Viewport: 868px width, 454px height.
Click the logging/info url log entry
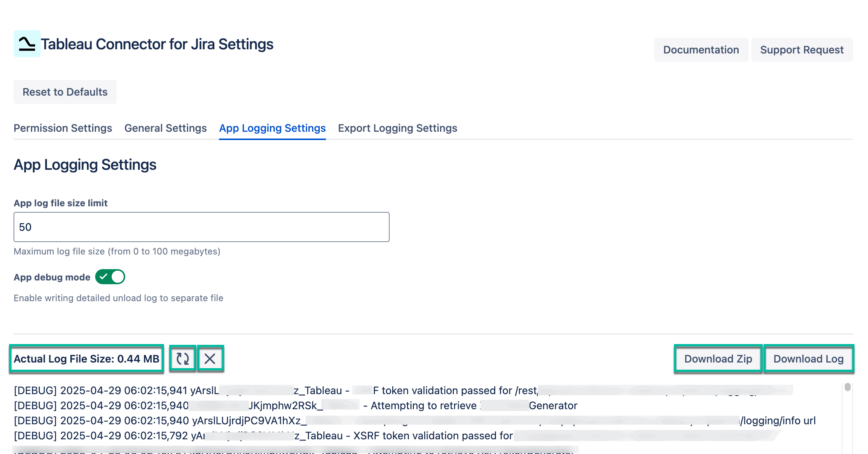(263, 420)
